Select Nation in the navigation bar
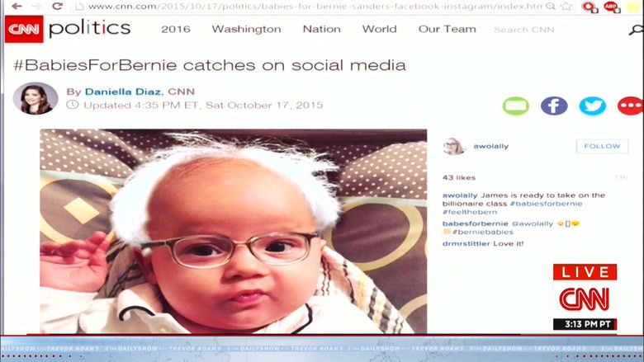Screen dimensions: 644x362 (x=321, y=30)
